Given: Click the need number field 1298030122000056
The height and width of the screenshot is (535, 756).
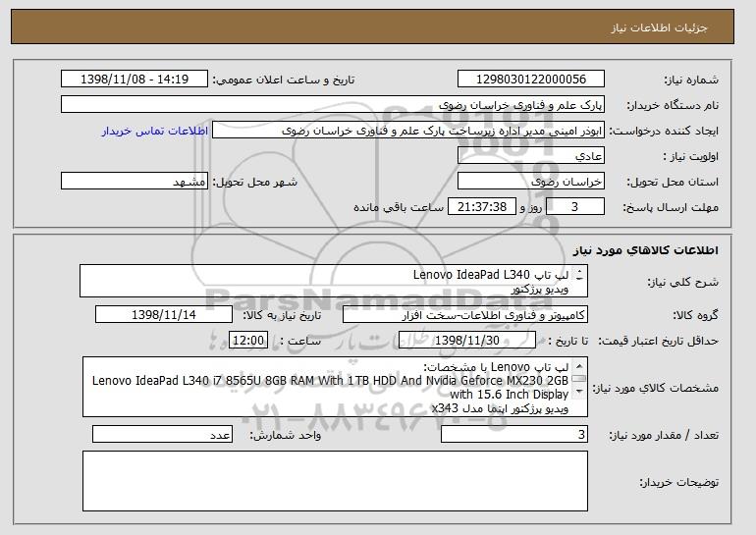Looking at the screenshot, I should click(531, 80).
